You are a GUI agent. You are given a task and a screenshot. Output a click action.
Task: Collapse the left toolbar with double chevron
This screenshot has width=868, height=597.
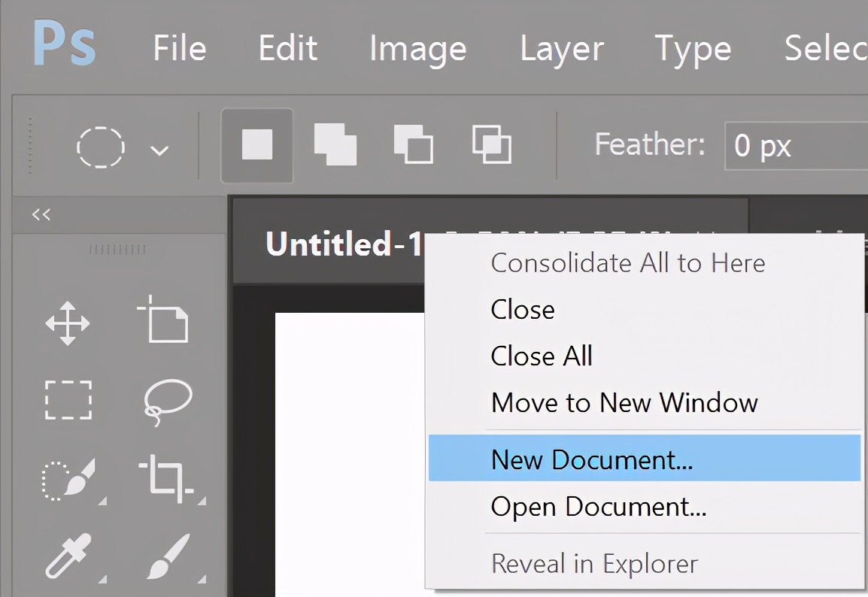(39, 215)
